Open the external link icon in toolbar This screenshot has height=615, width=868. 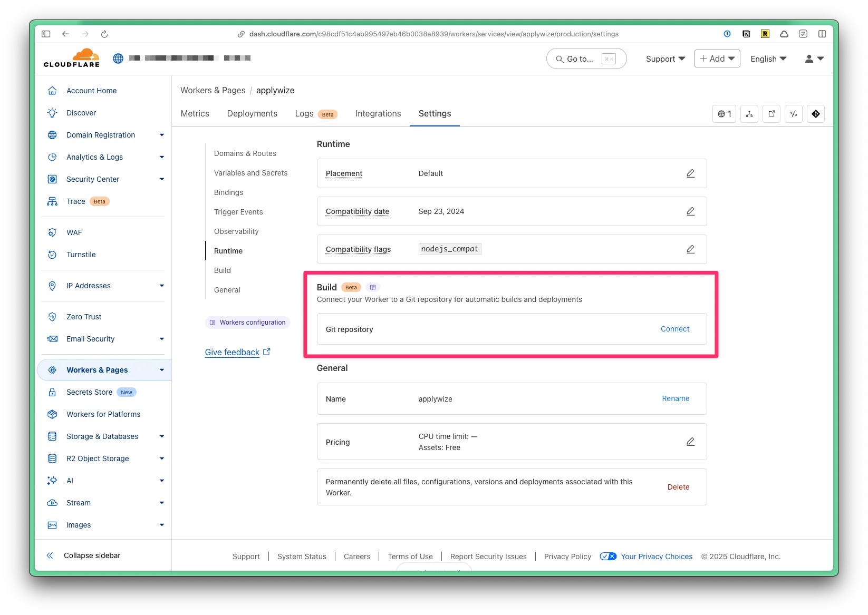(x=771, y=114)
